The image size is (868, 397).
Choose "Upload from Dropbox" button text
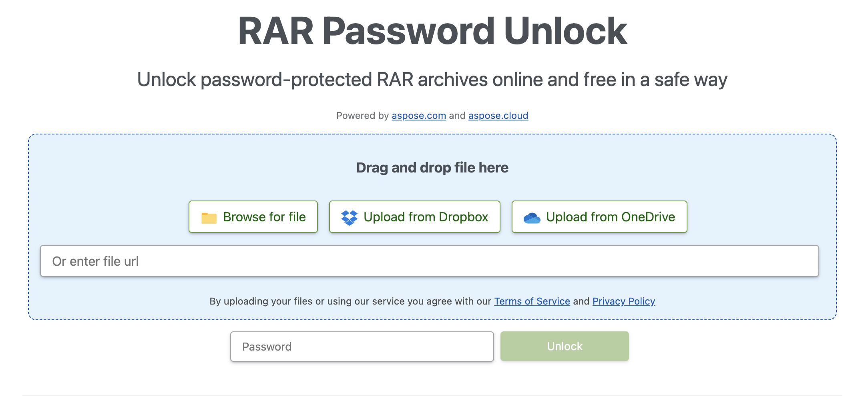[426, 217]
